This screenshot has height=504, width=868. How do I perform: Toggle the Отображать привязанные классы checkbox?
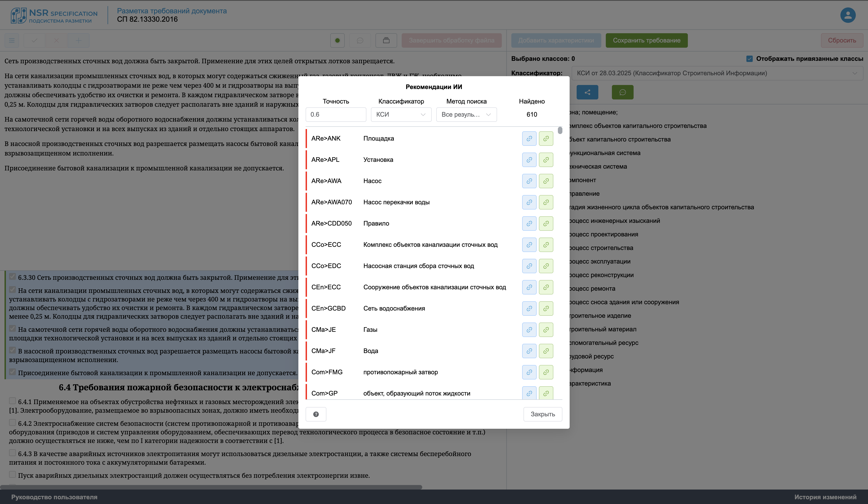pos(750,59)
